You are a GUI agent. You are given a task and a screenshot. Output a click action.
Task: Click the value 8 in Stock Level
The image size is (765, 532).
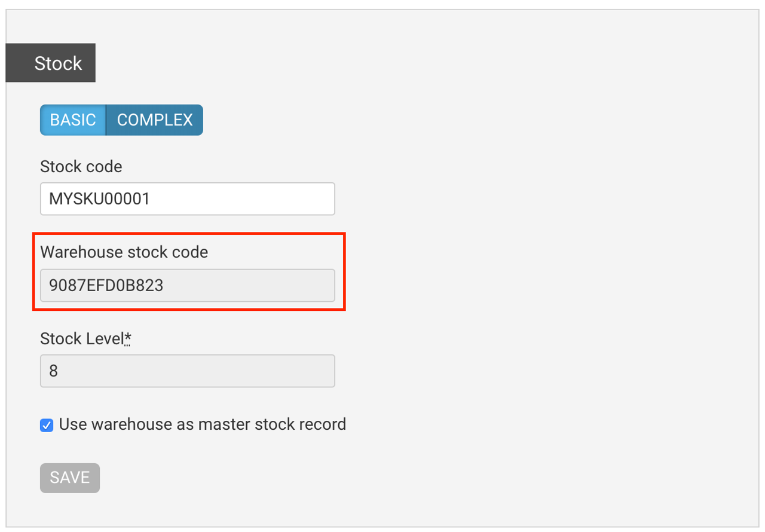(54, 371)
